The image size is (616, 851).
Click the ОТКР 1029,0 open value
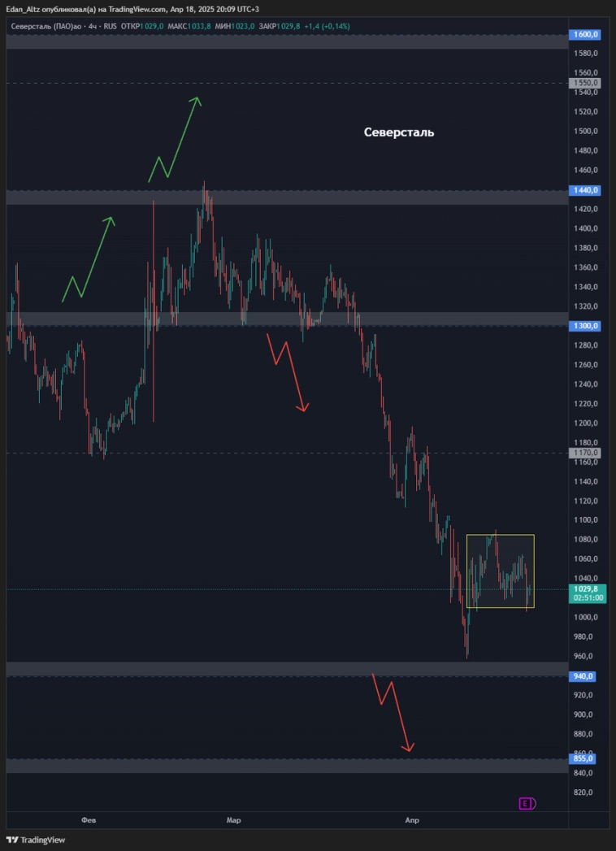pos(142,26)
